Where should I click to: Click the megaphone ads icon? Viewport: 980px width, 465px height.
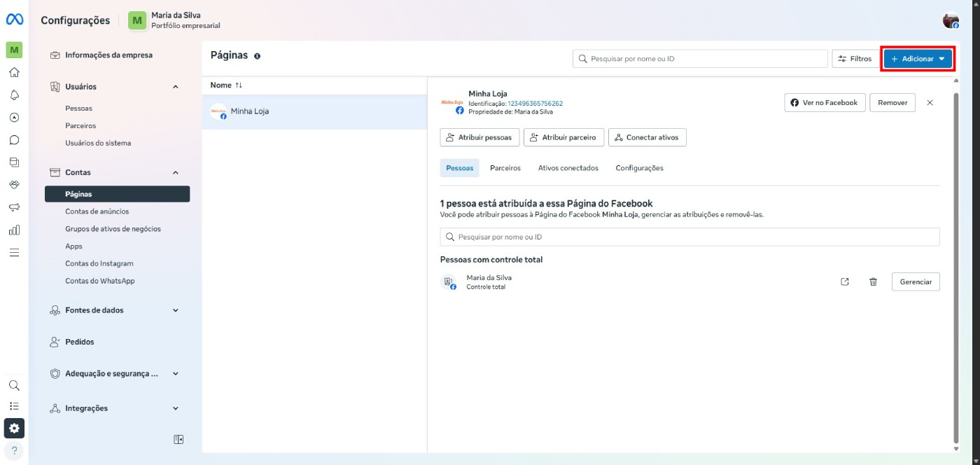(14, 207)
